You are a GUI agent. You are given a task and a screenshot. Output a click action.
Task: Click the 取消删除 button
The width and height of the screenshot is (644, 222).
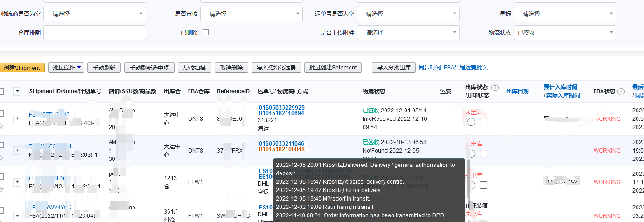(231, 68)
